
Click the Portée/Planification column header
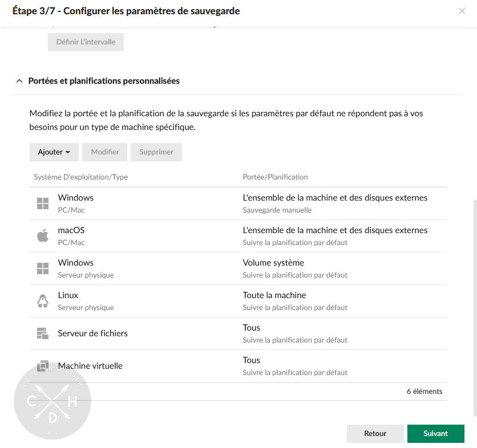[x=276, y=177]
